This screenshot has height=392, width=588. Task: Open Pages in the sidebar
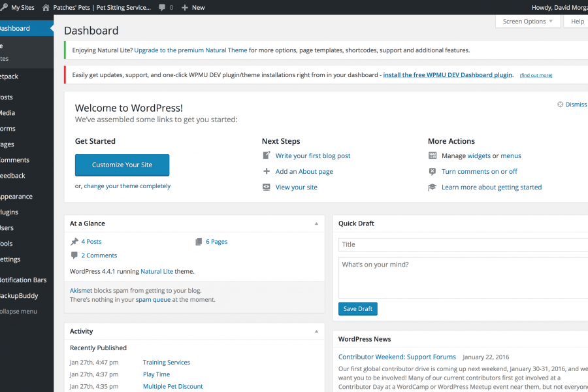[x=27, y=144]
